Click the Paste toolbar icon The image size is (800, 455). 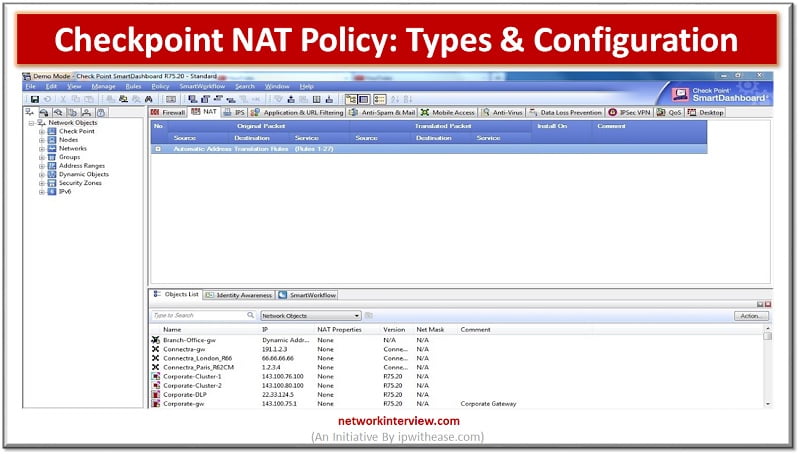coord(89,99)
